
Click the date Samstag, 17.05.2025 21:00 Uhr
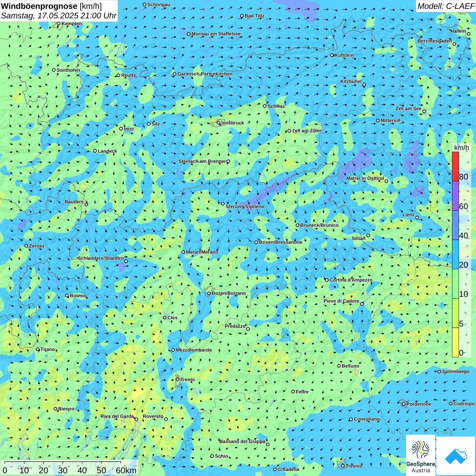click(x=59, y=16)
